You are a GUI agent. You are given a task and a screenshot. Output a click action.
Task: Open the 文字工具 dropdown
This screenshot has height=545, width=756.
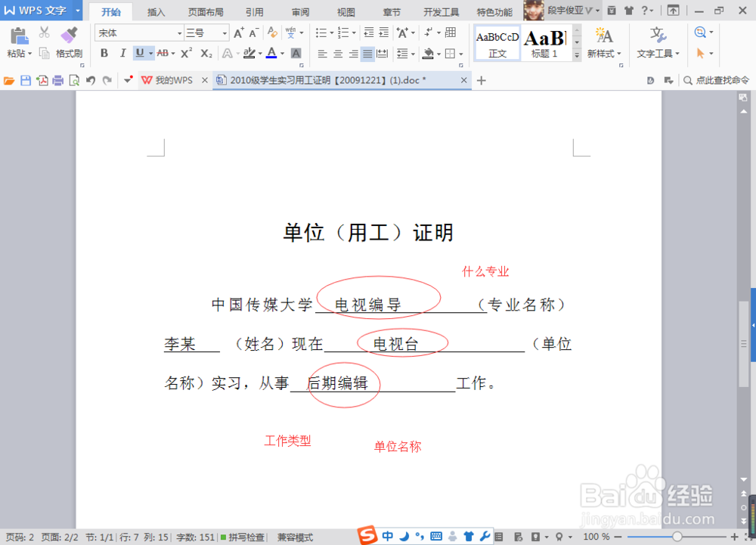(658, 54)
